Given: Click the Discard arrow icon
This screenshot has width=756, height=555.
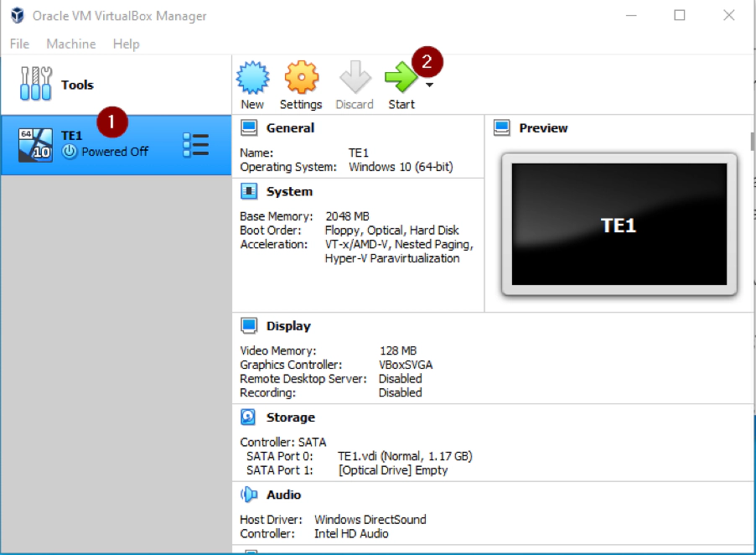Looking at the screenshot, I should point(355,79).
